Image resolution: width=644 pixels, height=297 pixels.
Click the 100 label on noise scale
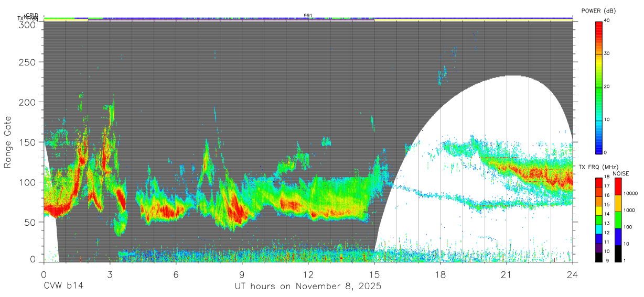click(x=627, y=227)
